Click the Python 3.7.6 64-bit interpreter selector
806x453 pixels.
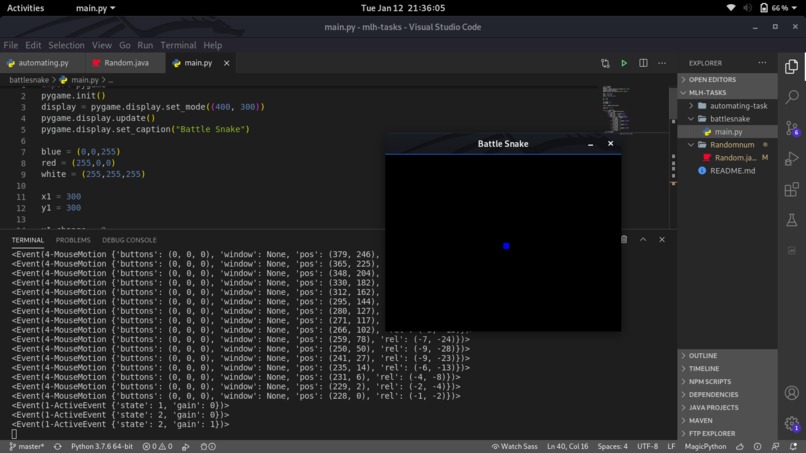[102, 446]
